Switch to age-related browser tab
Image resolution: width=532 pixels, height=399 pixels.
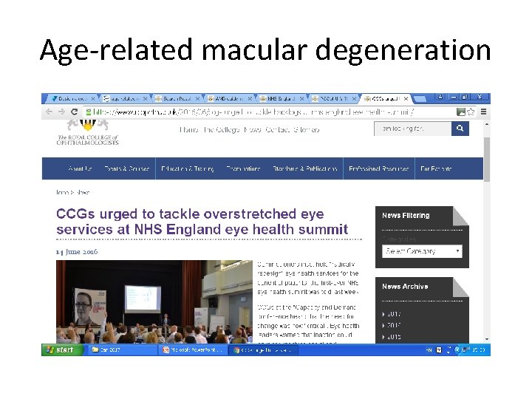(x=125, y=99)
